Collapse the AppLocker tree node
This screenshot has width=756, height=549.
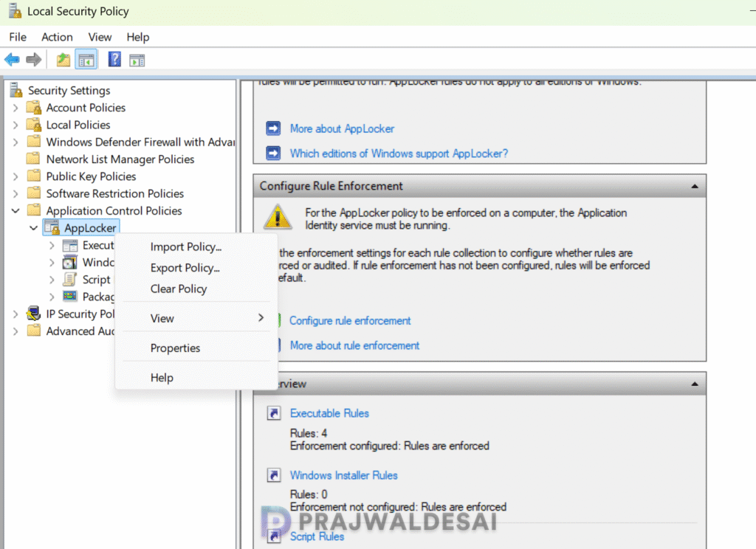click(33, 228)
